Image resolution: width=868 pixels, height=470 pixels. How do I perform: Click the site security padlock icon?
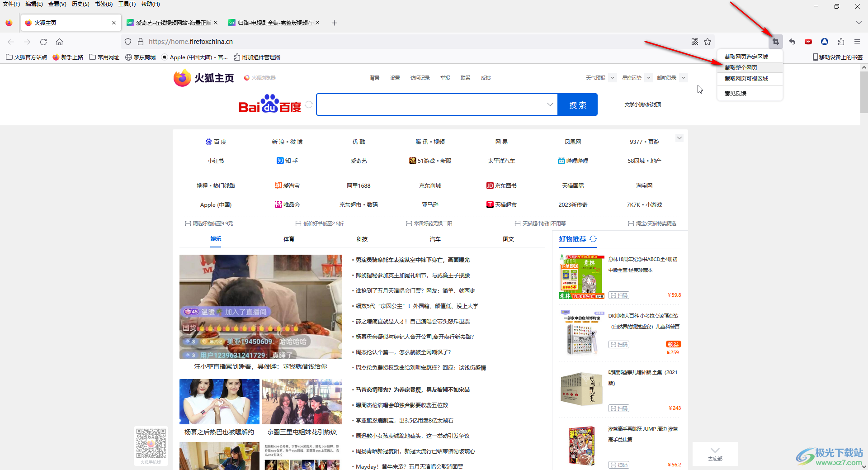(141, 42)
